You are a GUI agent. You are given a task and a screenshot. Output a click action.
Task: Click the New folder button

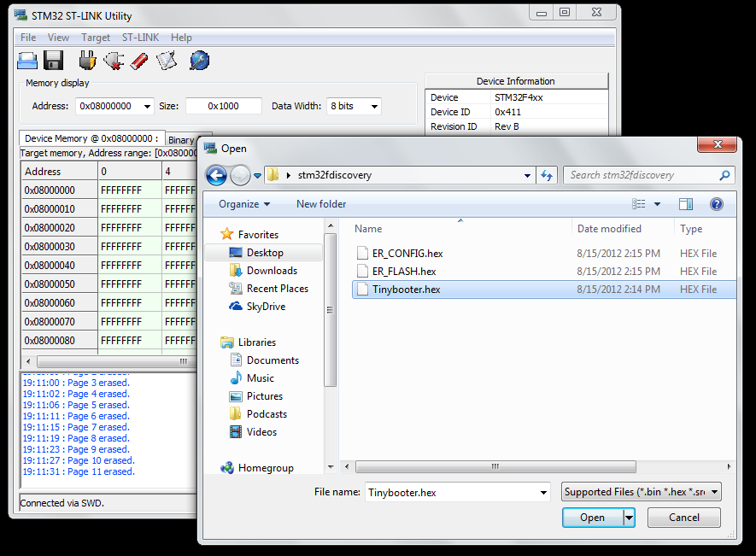click(x=321, y=204)
